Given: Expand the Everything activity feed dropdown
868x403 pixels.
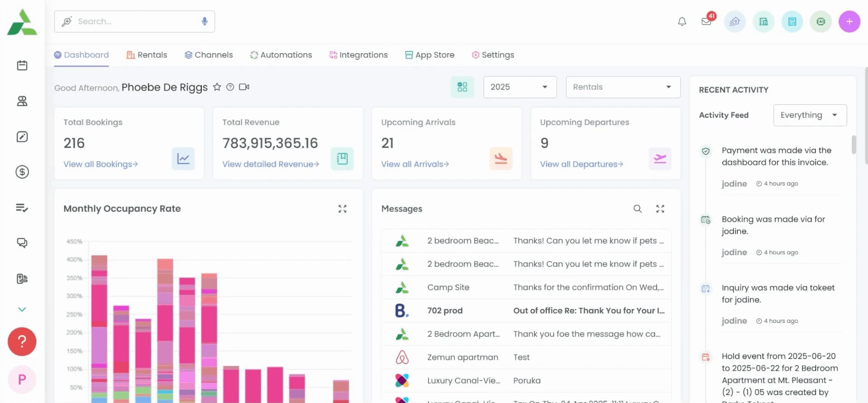Looking at the screenshot, I should click(x=809, y=115).
